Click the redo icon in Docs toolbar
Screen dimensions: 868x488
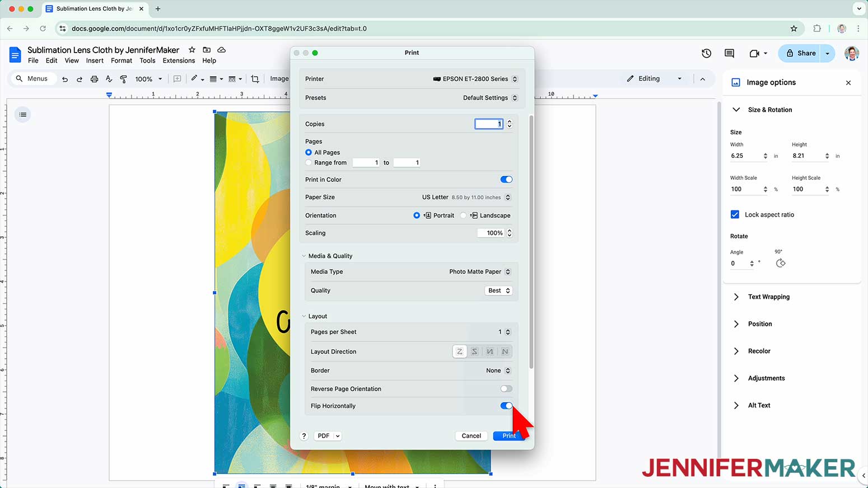tap(80, 79)
